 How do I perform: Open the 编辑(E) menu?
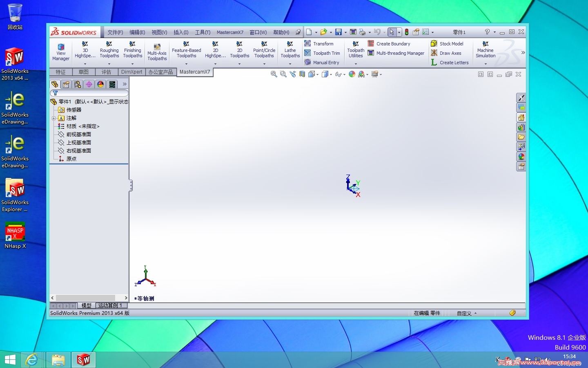click(x=137, y=32)
